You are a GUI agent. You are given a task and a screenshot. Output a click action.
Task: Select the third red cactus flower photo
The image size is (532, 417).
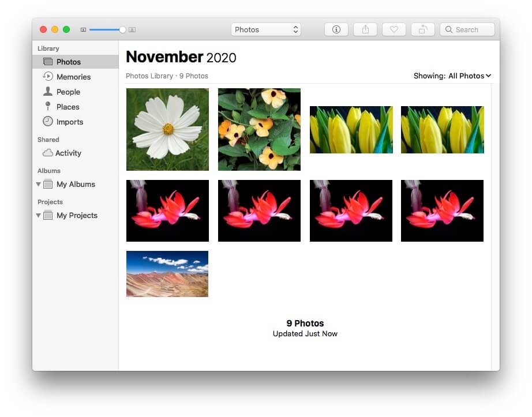coord(351,211)
